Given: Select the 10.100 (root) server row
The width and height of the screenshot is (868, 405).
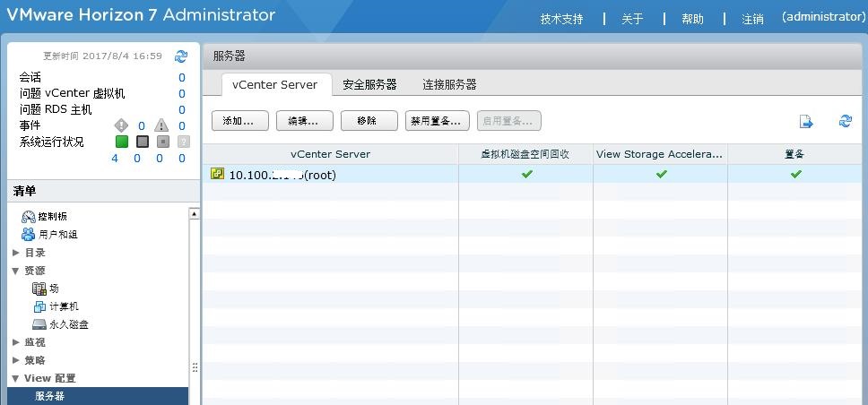Looking at the screenshot, I should (x=533, y=175).
